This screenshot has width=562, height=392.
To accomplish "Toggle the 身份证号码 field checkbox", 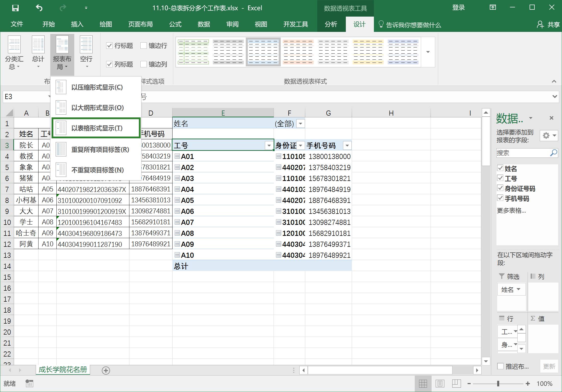I will point(500,188).
